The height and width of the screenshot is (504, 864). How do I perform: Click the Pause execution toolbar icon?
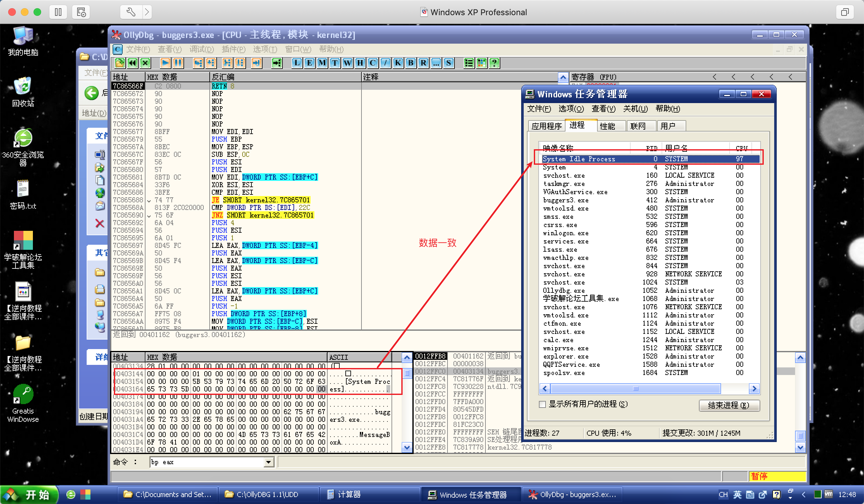(x=178, y=63)
